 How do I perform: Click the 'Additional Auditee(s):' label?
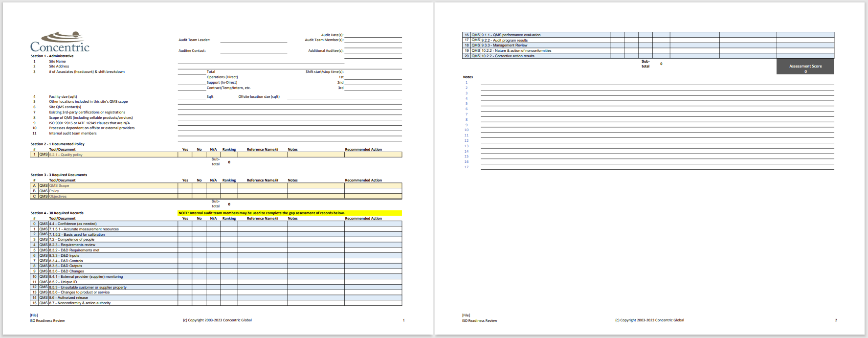(326, 51)
